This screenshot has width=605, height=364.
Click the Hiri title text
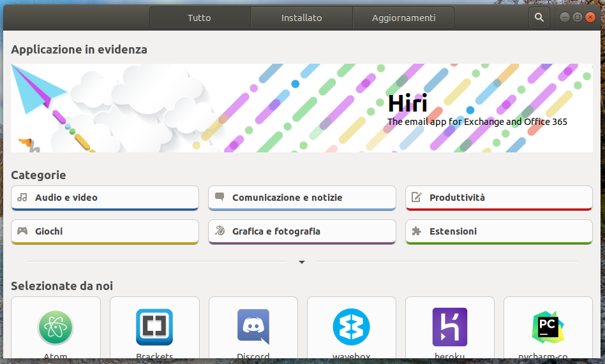click(x=407, y=103)
